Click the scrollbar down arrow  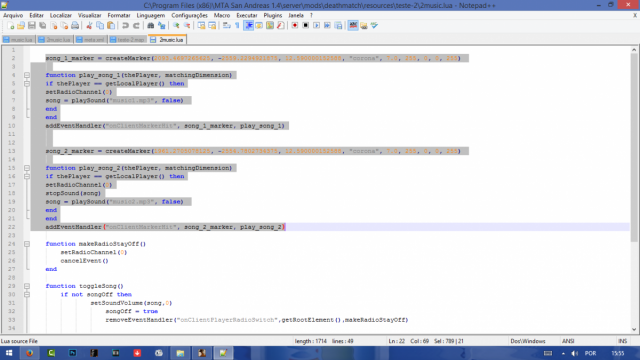click(x=634, y=329)
